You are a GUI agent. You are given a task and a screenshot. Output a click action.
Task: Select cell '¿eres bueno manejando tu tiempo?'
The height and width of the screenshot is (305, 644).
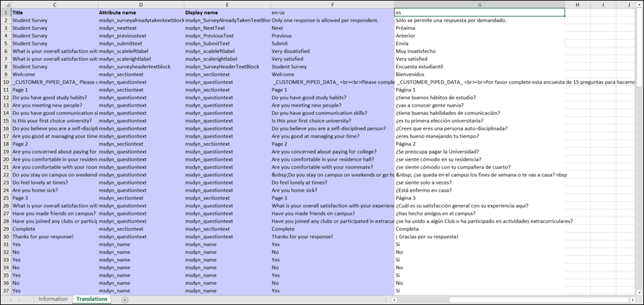479,136
